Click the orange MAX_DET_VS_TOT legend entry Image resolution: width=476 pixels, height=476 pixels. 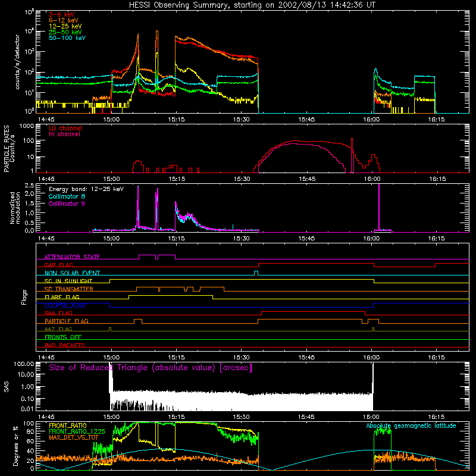coord(74,437)
